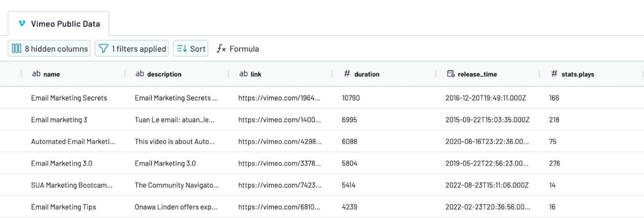The height and width of the screenshot is (218, 644).
Task: Click the Vimeo logo icon in tab
Action: tap(22, 24)
